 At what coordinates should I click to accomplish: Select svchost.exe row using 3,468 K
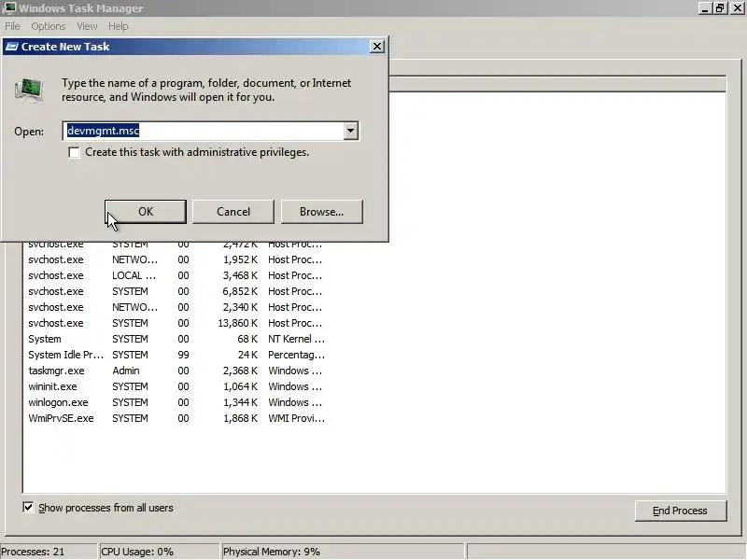(x=176, y=275)
